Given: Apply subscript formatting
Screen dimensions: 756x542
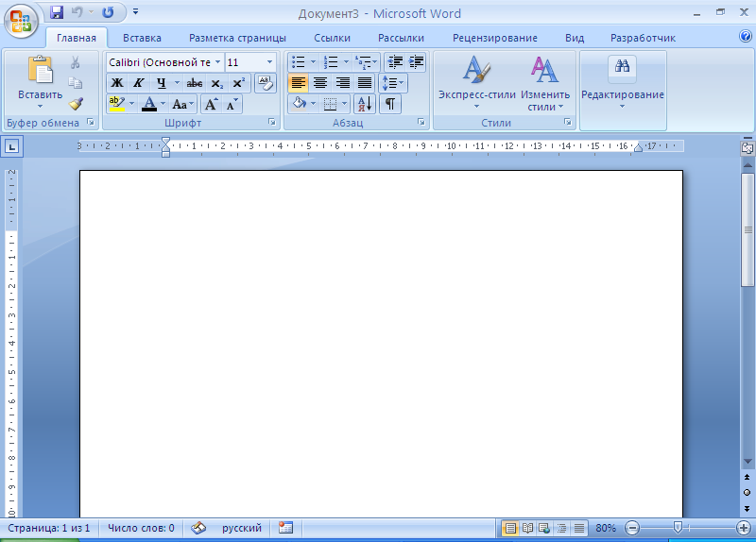Looking at the screenshot, I should click(x=217, y=83).
